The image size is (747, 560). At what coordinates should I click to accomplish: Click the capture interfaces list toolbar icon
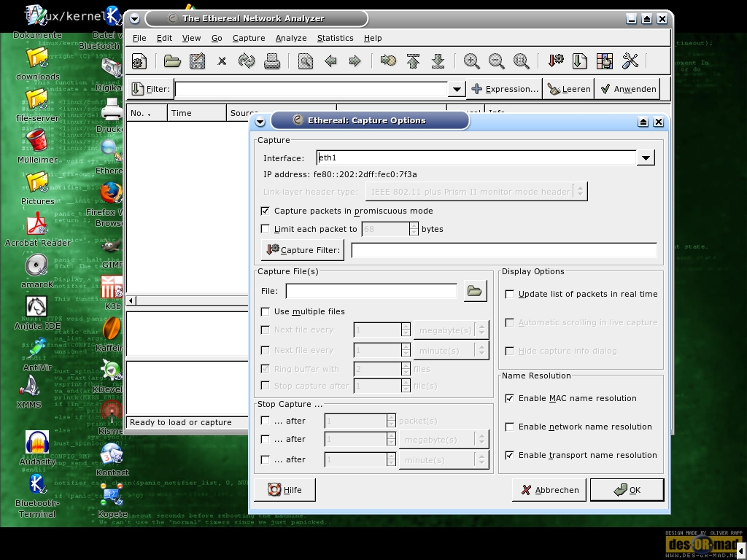click(x=139, y=61)
